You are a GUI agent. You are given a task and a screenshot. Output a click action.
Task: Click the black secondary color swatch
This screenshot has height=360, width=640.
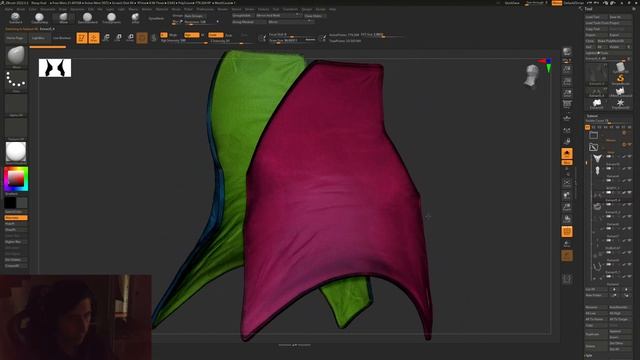10,202
